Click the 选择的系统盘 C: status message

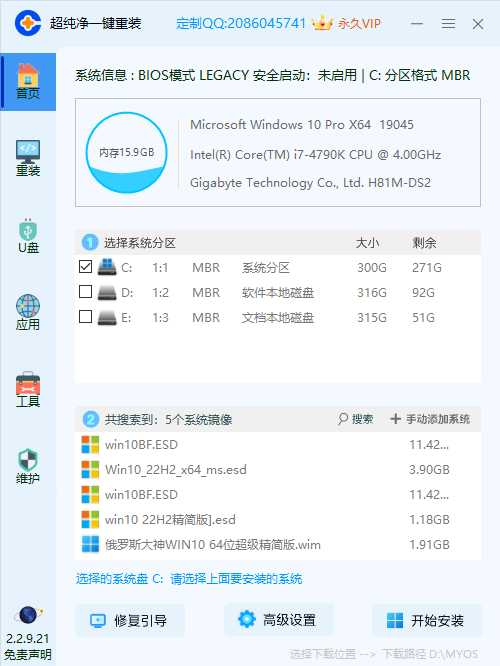coord(189,579)
